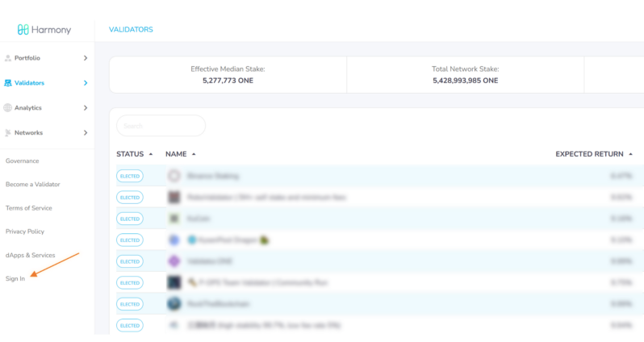Open the Privacy Policy link

(x=25, y=231)
